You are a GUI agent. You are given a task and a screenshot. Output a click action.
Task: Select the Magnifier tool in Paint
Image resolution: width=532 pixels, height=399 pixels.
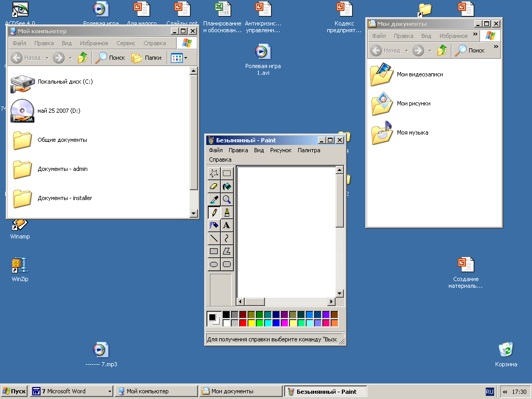227,199
